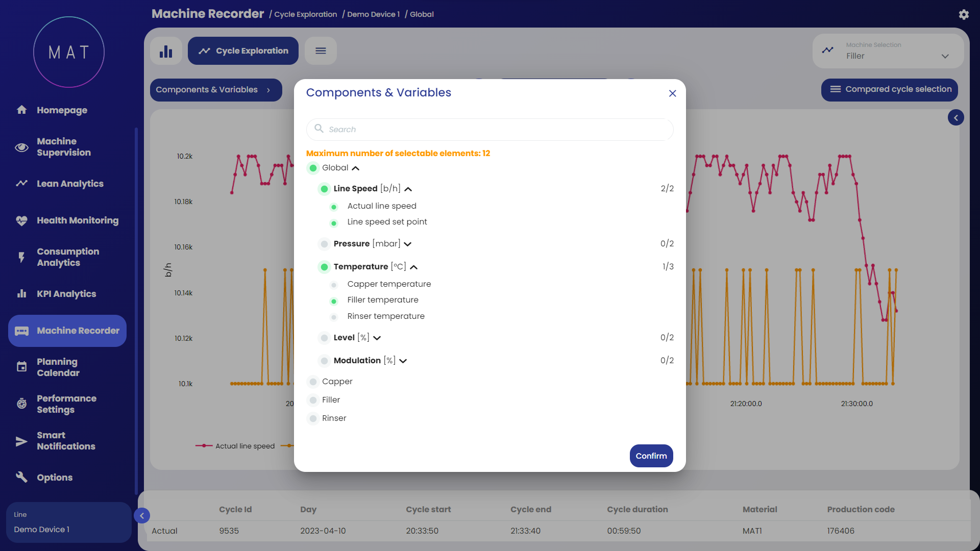Image resolution: width=980 pixels, height=551 pixels.
Task: Click the variable Search field
Action: coord(490,130)
